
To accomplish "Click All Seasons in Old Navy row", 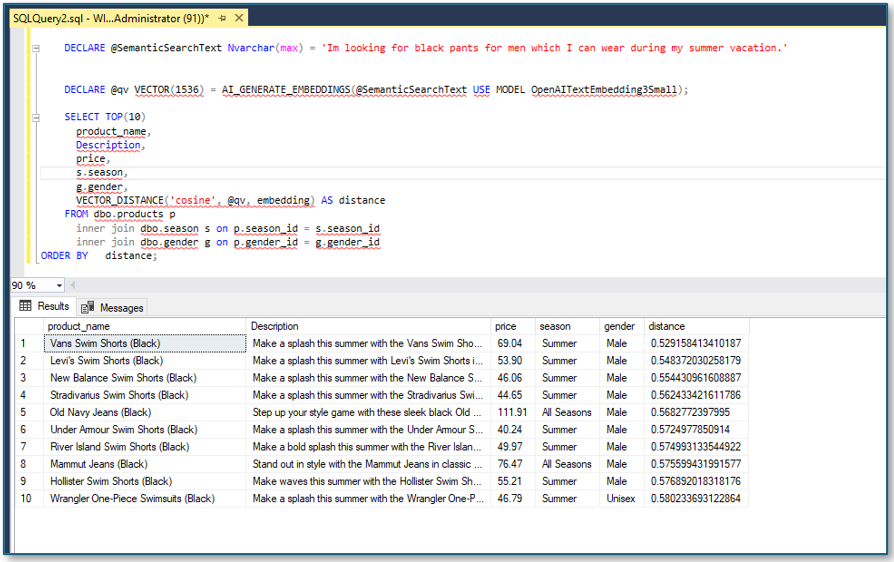I will point(567,412).
